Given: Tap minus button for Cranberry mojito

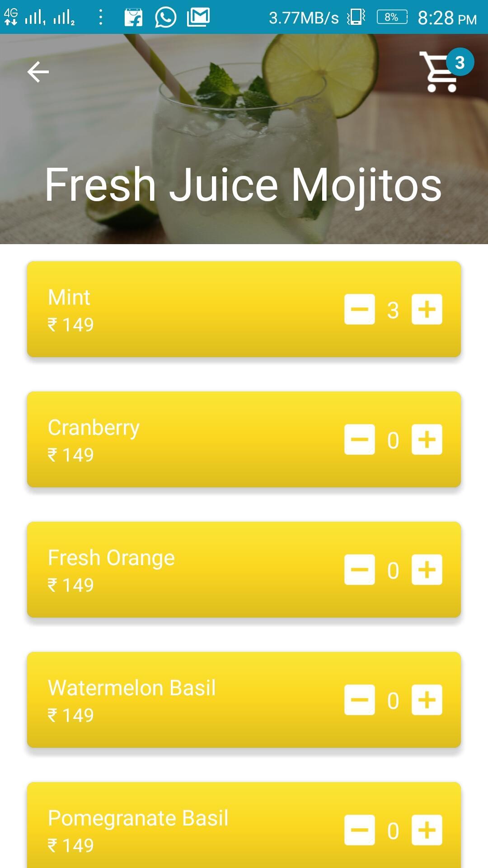Looking at the screenshot, I should tap(360, 440).
